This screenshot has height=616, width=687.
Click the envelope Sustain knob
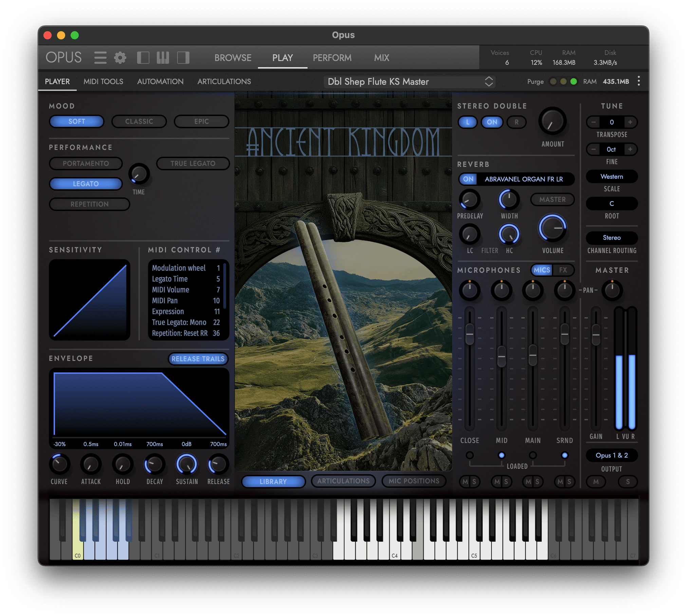coord(187,464)
